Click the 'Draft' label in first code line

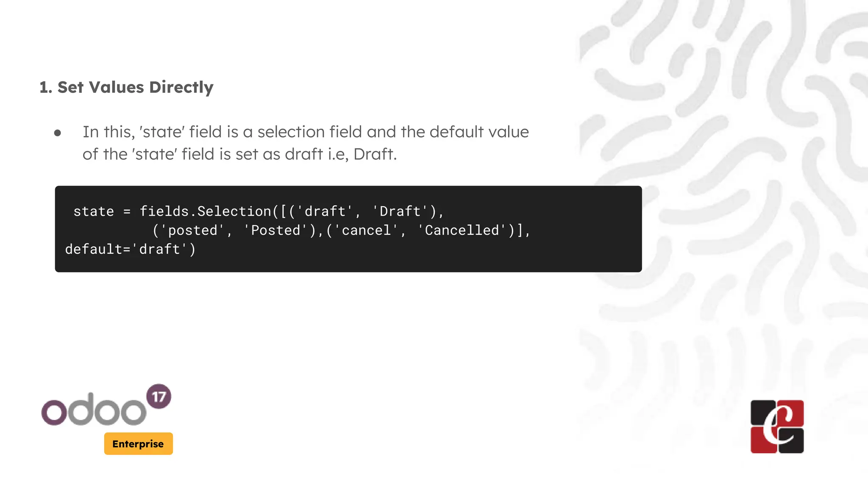[400, 211]
